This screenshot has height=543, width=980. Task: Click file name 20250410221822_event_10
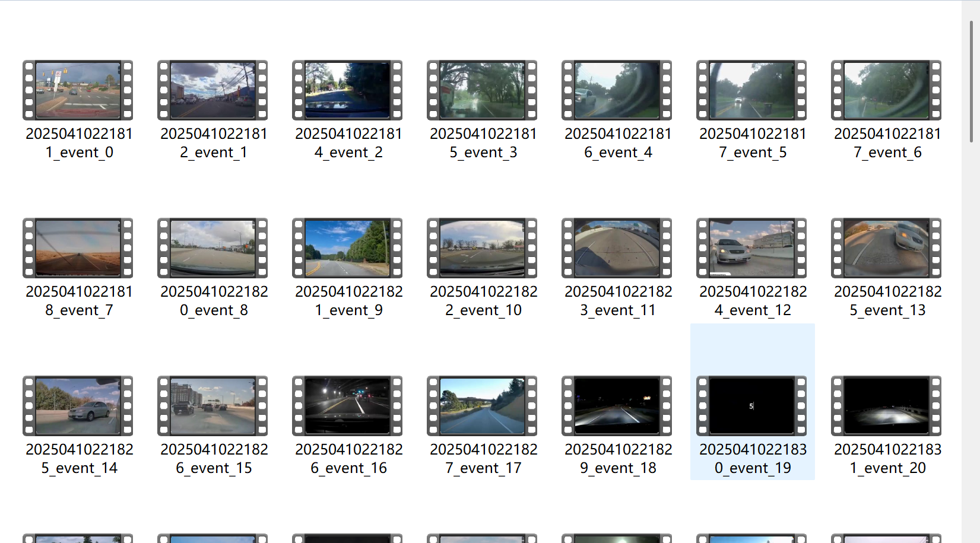(x=484, y=301)
